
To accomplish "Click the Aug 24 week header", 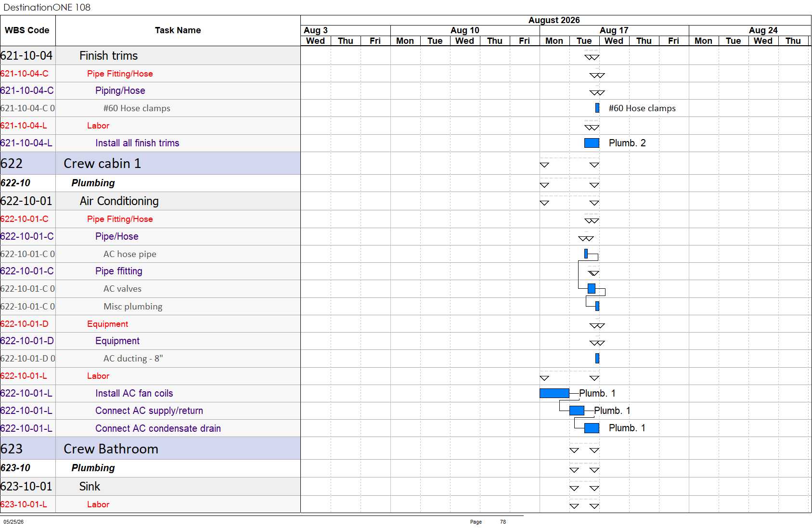I will point(763,30).
